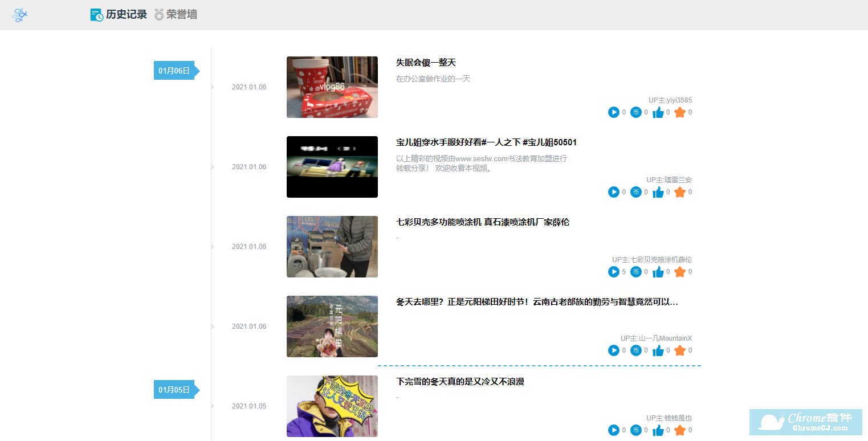Image resolution: width=868 pixels, height=441 pixels.
Task: Select the 01月05日 date marker
Action: [x=174, y=390]
